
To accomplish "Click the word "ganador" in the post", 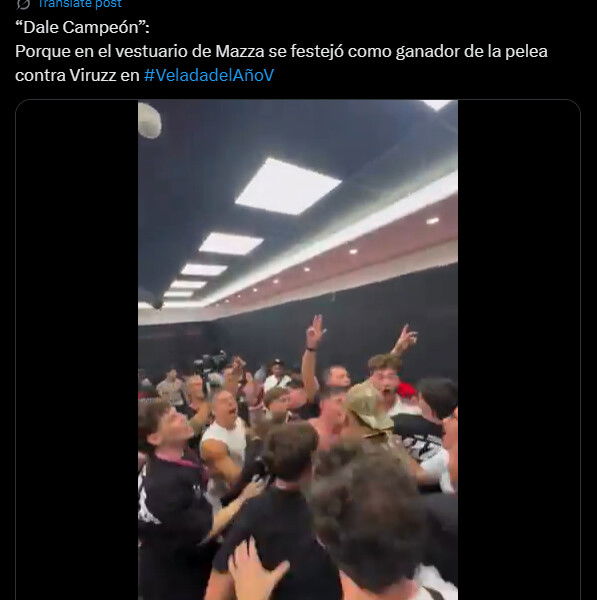I will [427, 51].
